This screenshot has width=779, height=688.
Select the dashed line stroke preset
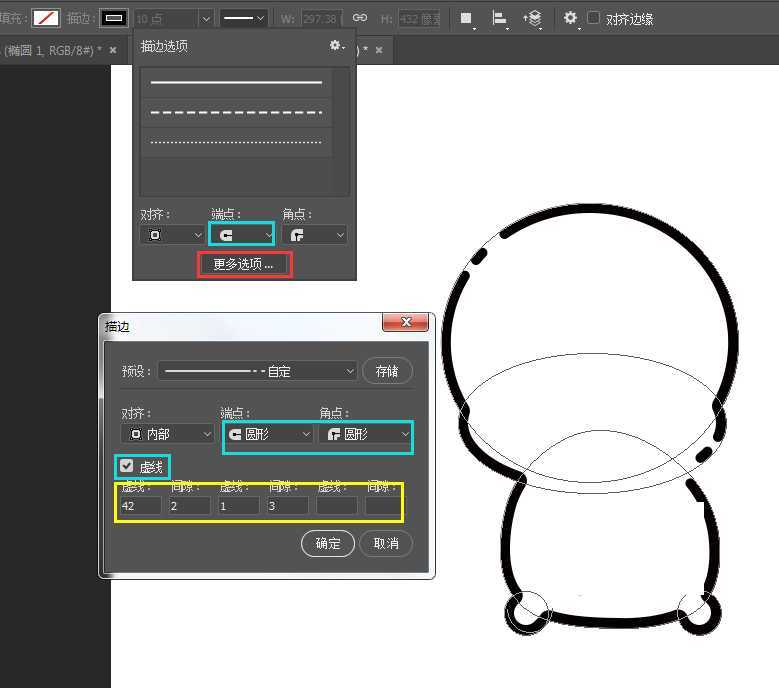pos(236,113)
